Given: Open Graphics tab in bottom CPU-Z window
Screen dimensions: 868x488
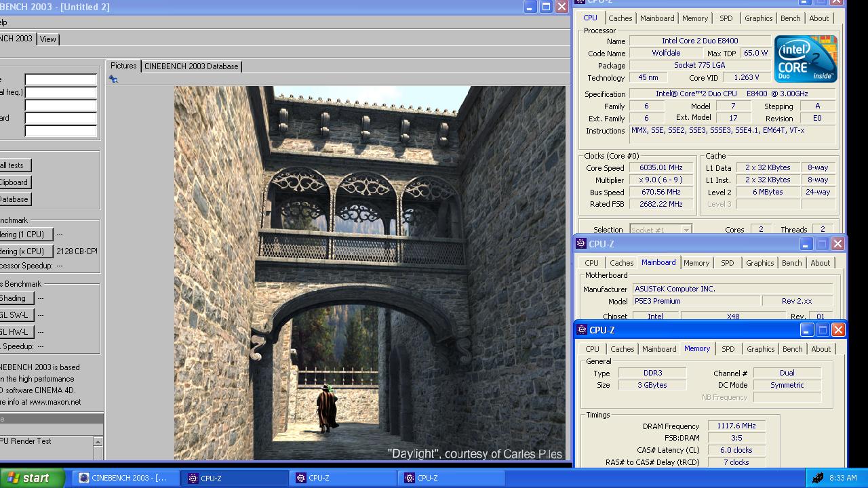Looking at the screenshot, I should [x=760, y=349].
